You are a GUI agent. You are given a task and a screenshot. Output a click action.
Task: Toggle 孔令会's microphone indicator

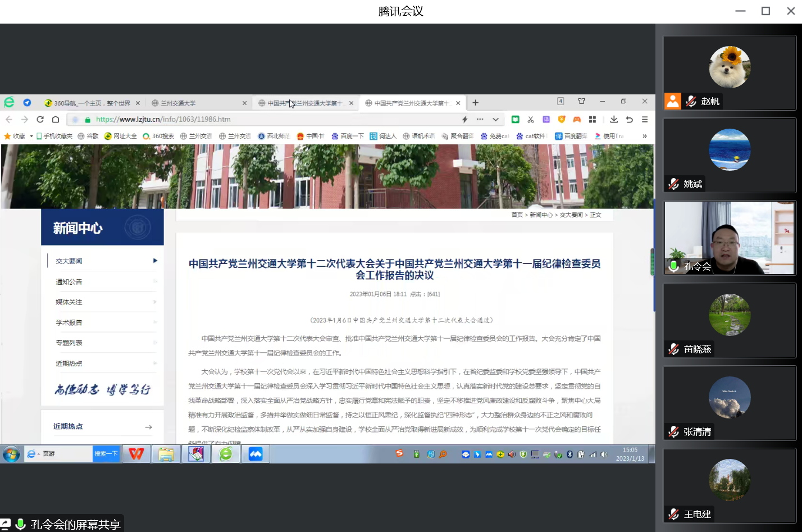(x=673, y=266)
